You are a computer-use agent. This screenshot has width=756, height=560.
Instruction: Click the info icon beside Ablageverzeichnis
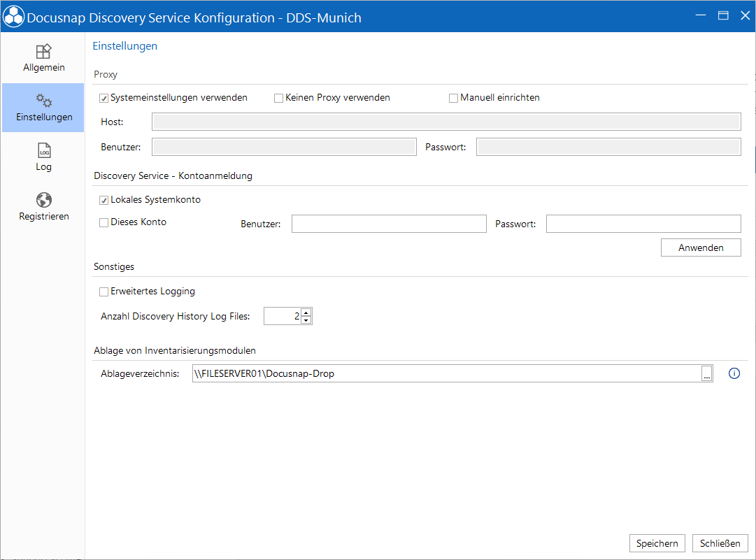[x=734, y=373]
